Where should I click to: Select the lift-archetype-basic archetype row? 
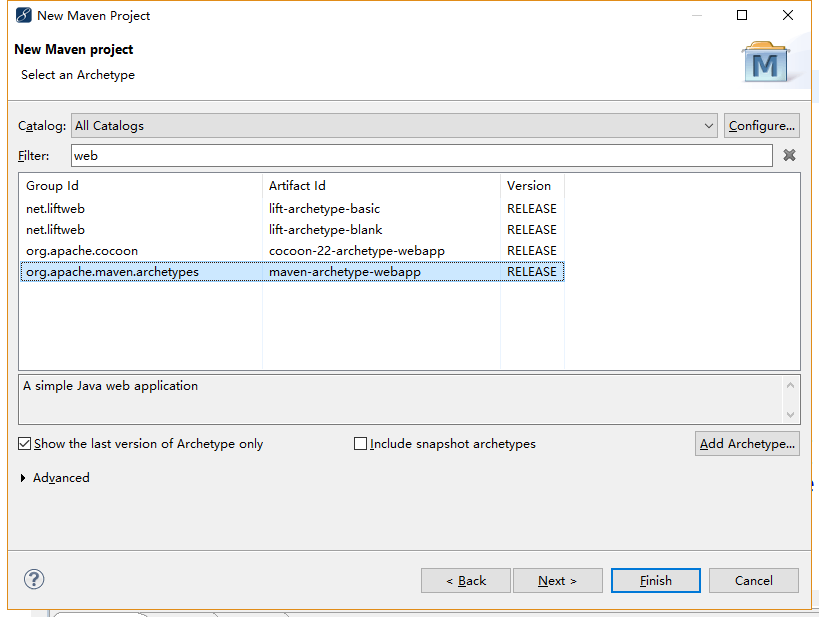324,209
